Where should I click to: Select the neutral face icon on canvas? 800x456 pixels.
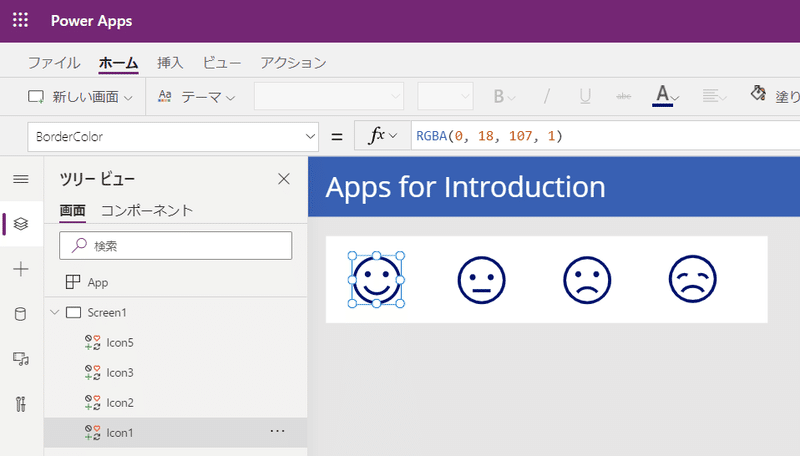point(481,280)
